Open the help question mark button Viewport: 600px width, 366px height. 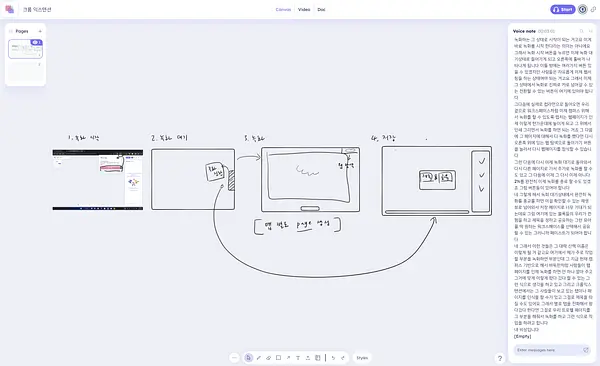(x=499, y=358)
